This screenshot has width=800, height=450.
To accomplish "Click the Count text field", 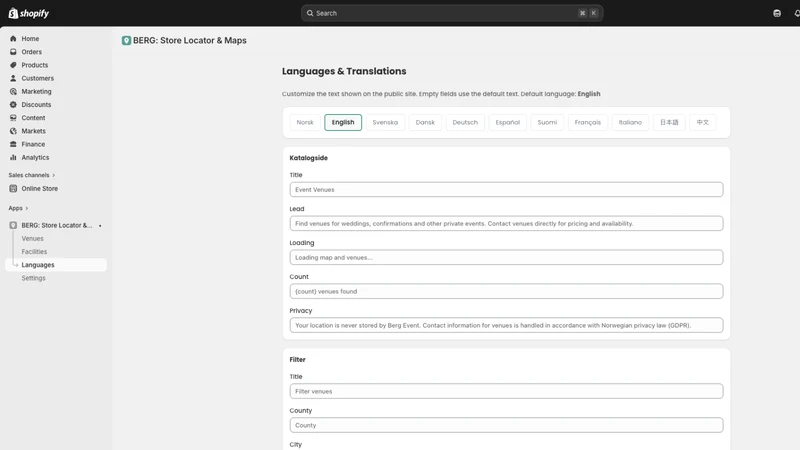I will [506, 291].
